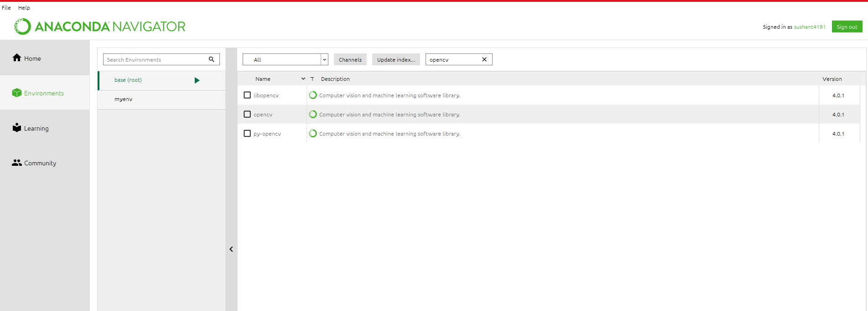The width and height of the screenshot is (868, 311).
Task: Click the T type column header
Action: (312, 79)
